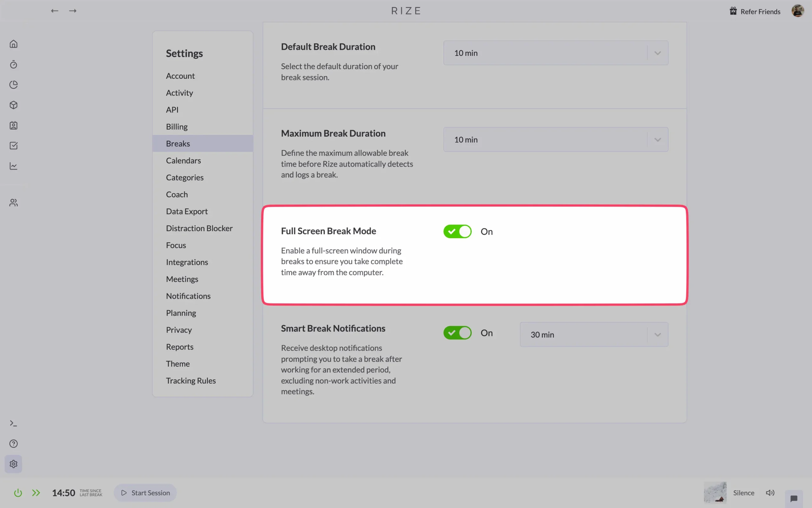This screenshot has width=812, height=508.
Task: Open the cube projects icon in sidebar
Action: (13, 105)
